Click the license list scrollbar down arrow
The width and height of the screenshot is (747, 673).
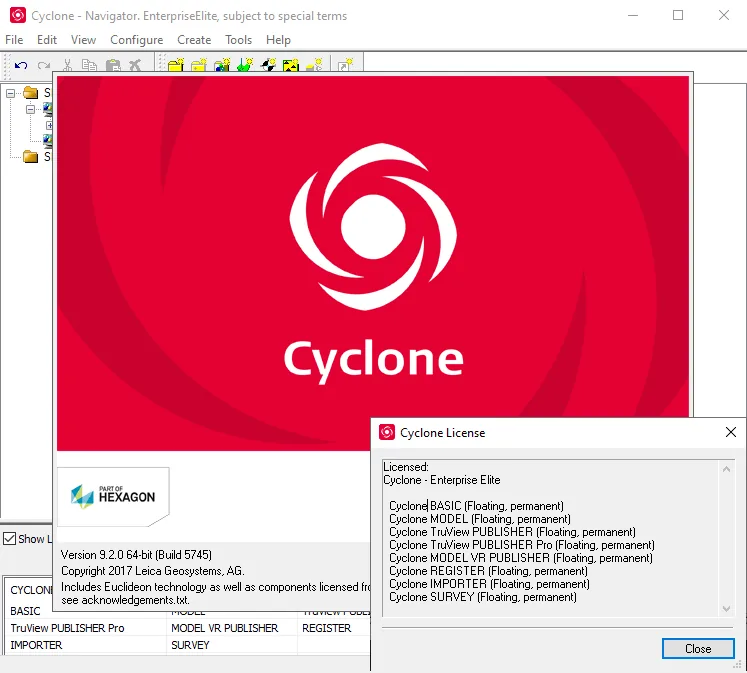pos(726,609)
